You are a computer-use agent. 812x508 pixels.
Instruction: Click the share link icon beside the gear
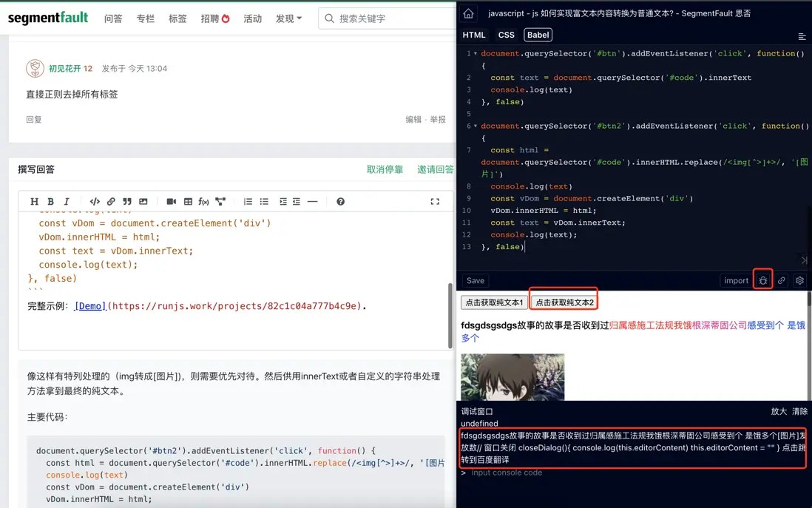pyautogui.click(x=782, y=280)
